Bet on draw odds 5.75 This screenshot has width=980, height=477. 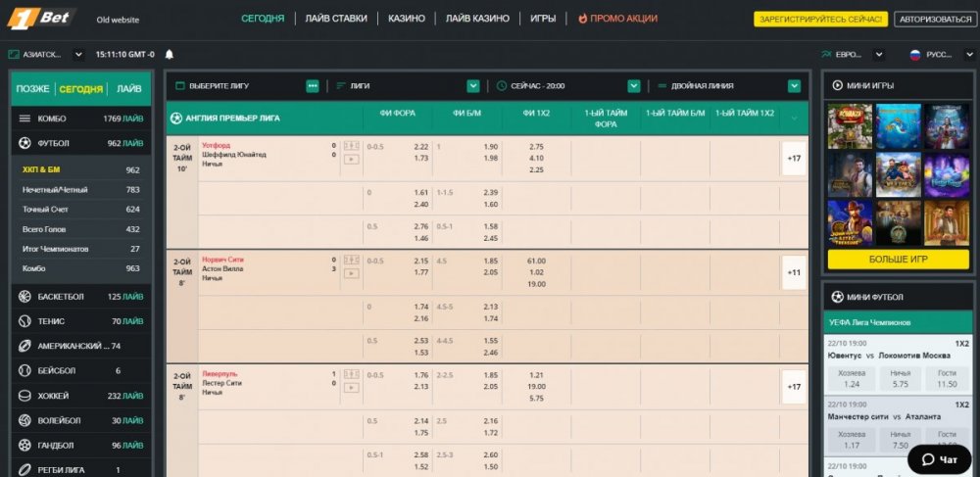pos(900,378)
